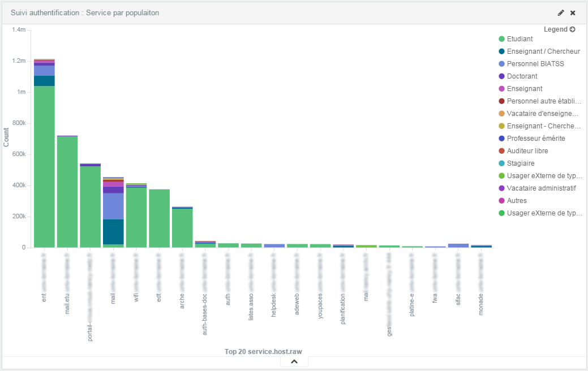
Task: Remove the panel with the X icon
Action: coord(573,12)
